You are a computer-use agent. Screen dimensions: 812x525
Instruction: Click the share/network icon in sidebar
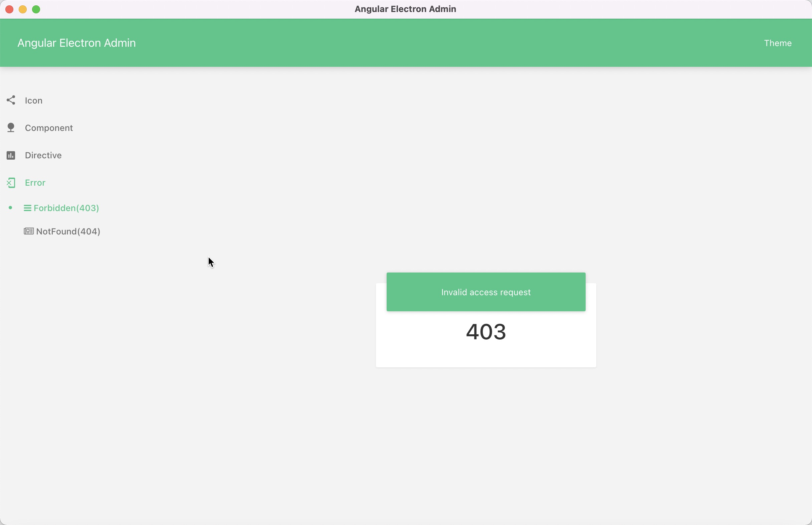pyautogui.click(x=11, y=100)
